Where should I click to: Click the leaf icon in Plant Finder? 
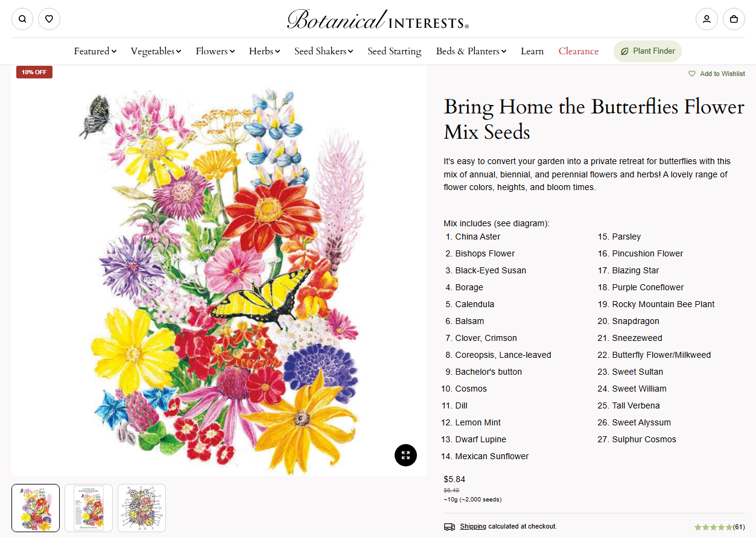tap(624, 51)
